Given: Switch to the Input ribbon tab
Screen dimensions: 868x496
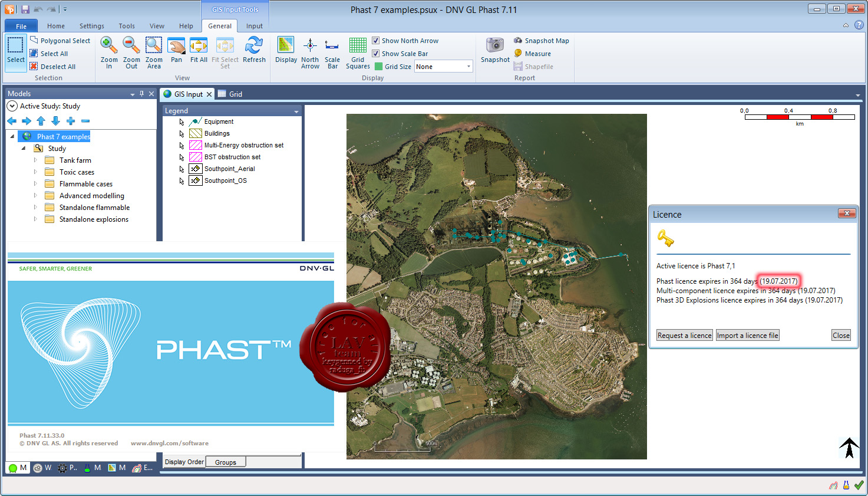Looking at the screenshot, I should point(255,26).
